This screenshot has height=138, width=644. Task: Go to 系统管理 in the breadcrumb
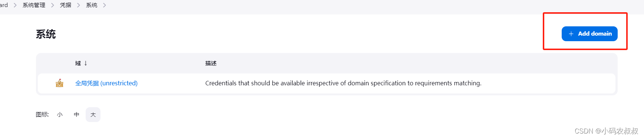(34, 5)
